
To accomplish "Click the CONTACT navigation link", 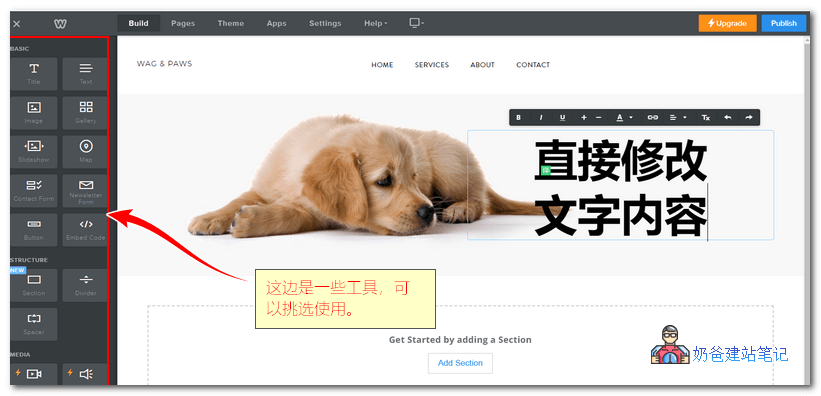I will pos(533,65).
